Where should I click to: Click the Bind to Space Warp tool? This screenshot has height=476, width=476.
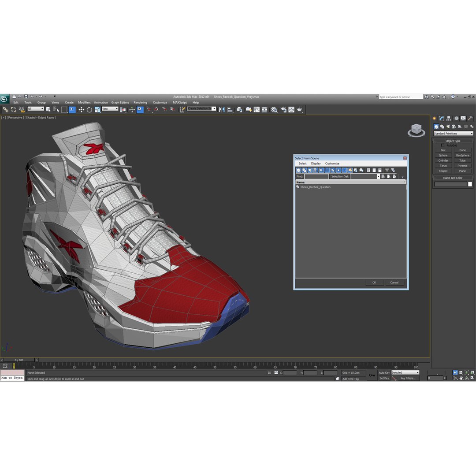pos(22,110)
